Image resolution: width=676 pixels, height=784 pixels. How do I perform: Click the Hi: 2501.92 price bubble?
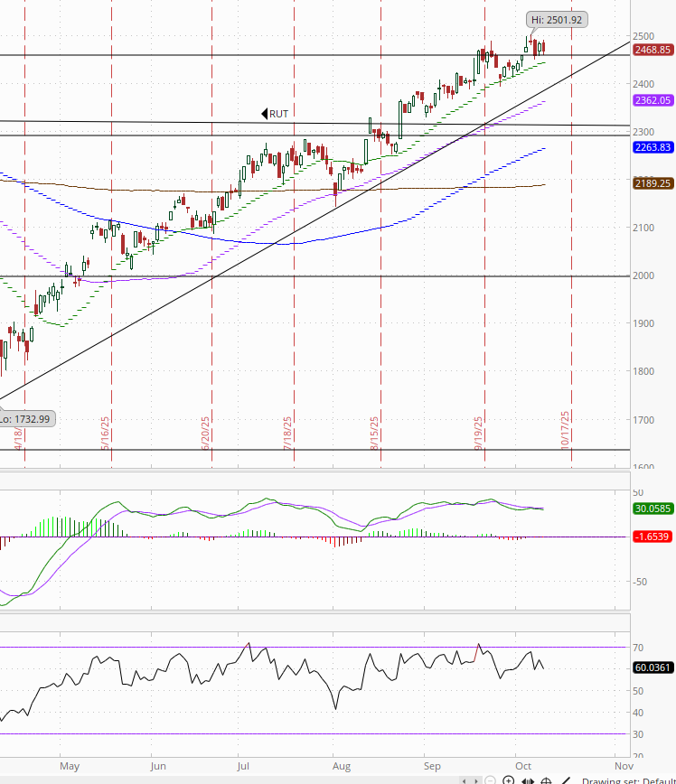pyautogui.click(x=557, y=20)
